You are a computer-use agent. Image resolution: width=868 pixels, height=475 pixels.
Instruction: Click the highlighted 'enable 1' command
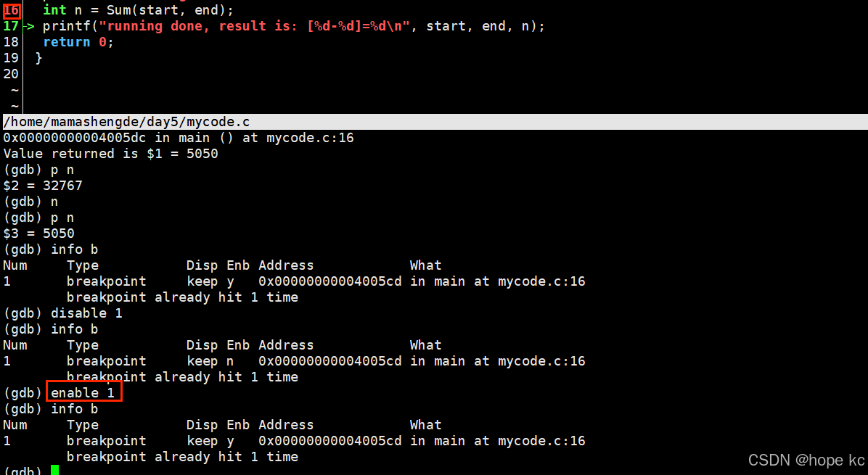83,392
